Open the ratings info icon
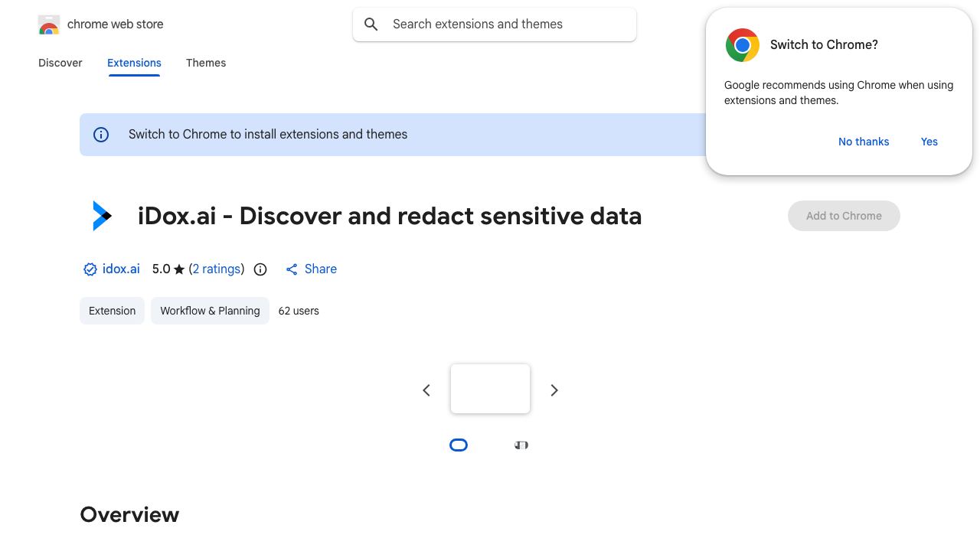980x551 pixels. [260, 269]
